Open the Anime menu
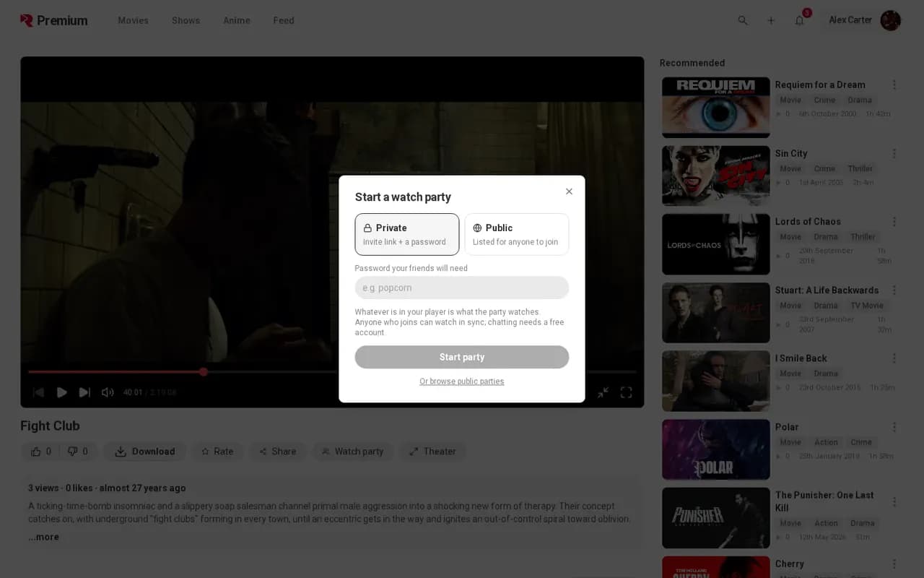Image resolution: width=924 pixels, height=578 pixels. click(x=237, y=20)
